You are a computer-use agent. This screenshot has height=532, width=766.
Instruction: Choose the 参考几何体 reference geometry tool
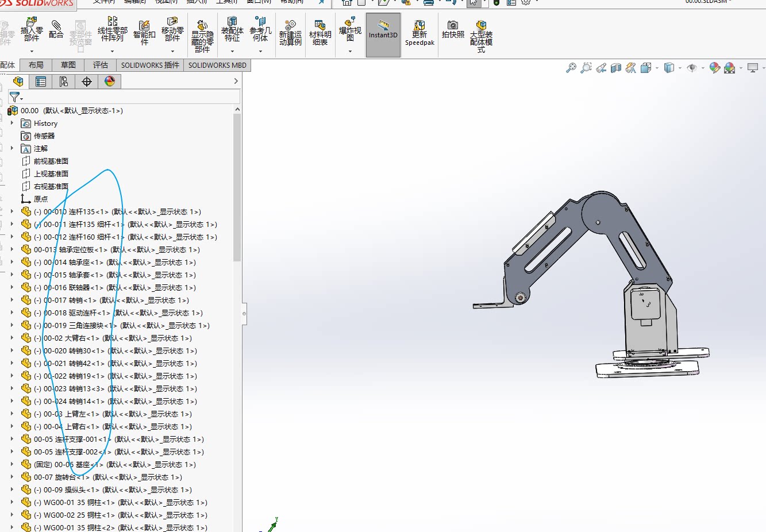click(260, 29)
